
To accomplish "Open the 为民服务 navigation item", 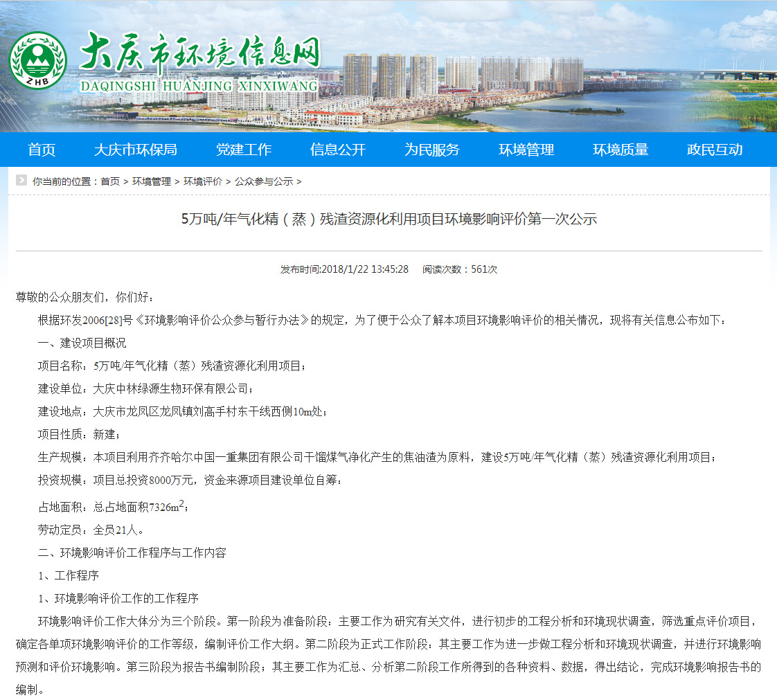I will (x=432, y=150).
